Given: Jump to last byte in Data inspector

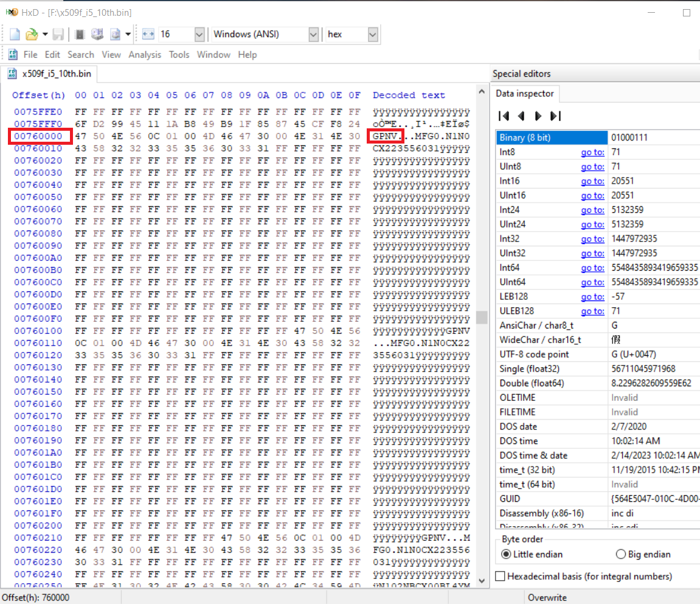Looking at the screenshot, I should click(x=555, y=116).
